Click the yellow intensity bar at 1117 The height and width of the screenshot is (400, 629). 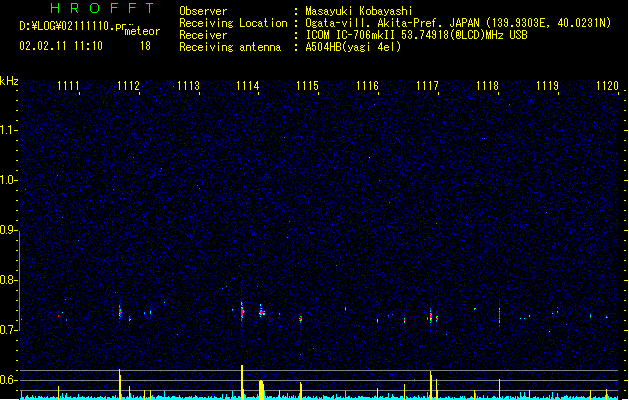[431, 385]
